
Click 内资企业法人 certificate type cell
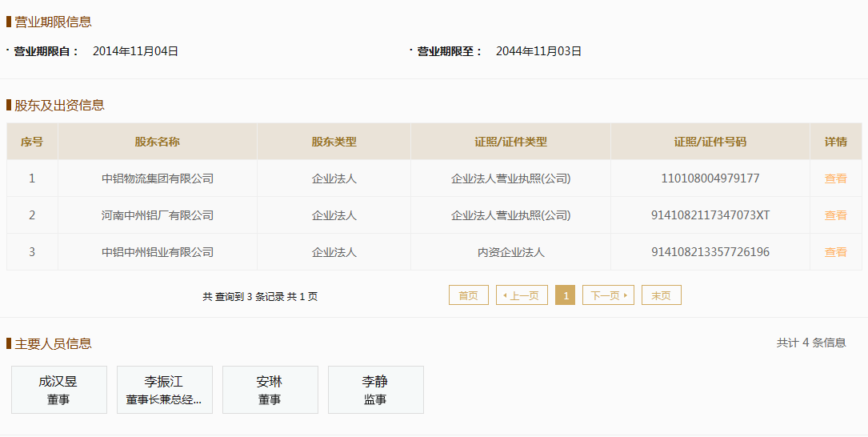[x=510, y=252]
